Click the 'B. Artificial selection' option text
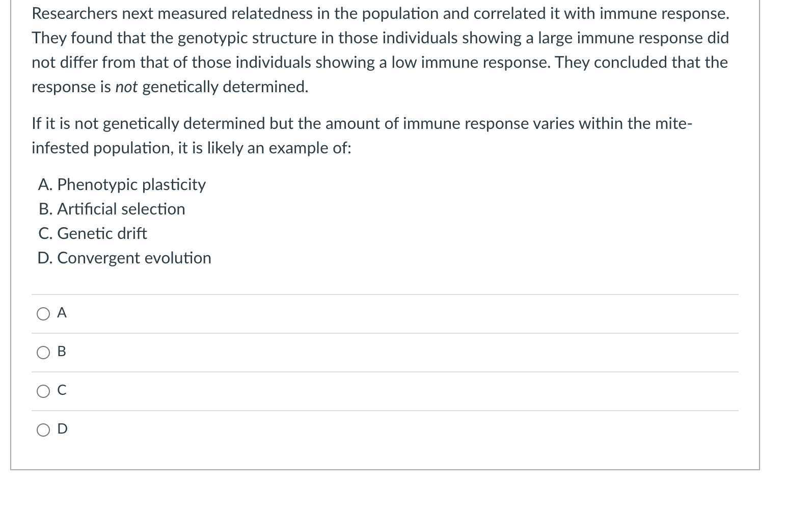This screenshot has width=812, height=510. point(112,209)
